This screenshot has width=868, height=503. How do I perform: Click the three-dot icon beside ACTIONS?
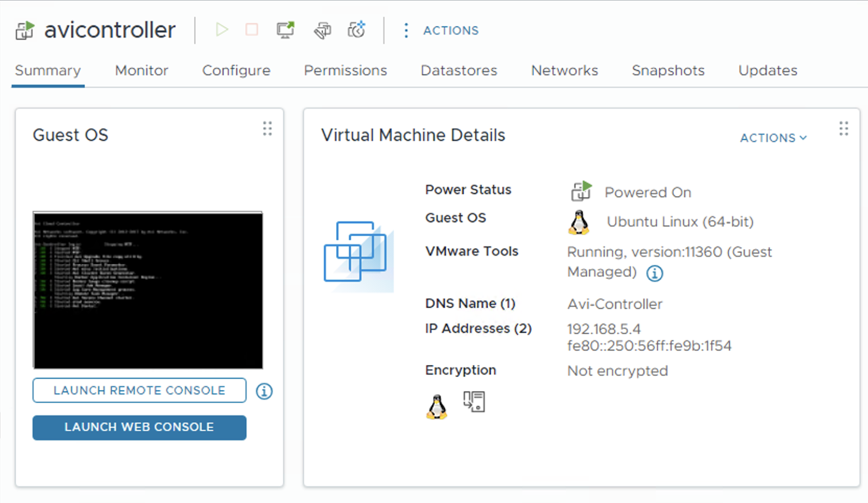[406, 30]
